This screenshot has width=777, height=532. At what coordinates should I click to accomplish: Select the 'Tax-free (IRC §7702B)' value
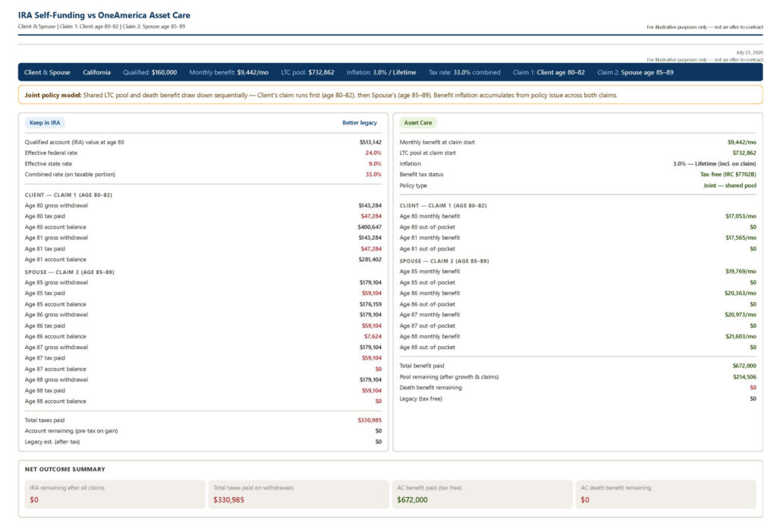pyautogui.click(x=728, y=175)
